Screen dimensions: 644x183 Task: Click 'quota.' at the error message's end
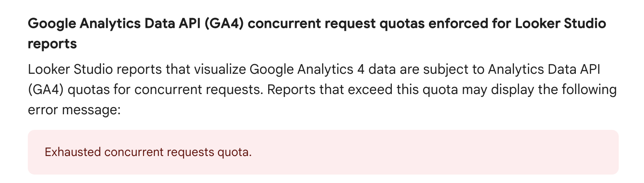coord(237,153)
